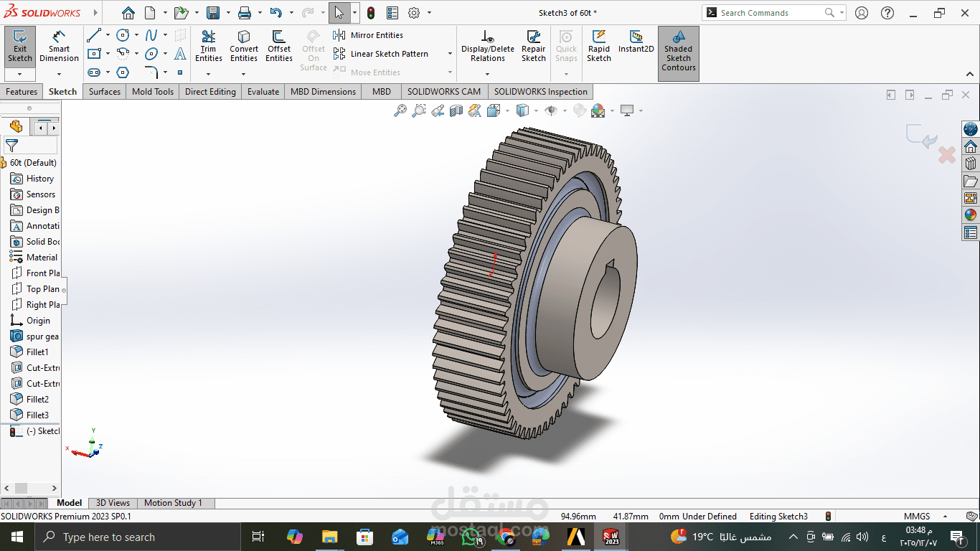
Task: Open the MMGS unit system dropdown
Action: [x=943, y=517]
